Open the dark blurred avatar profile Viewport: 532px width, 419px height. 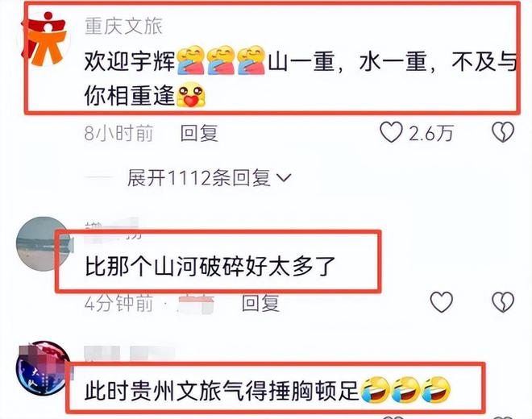(44, 368)
